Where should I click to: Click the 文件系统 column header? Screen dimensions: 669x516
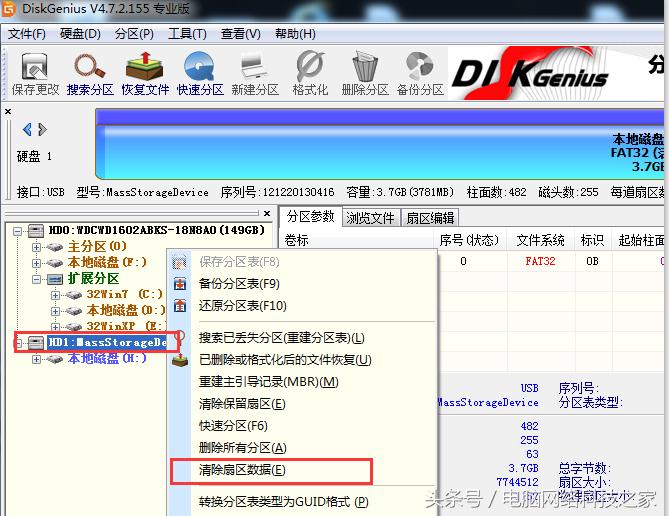(541, 240)
